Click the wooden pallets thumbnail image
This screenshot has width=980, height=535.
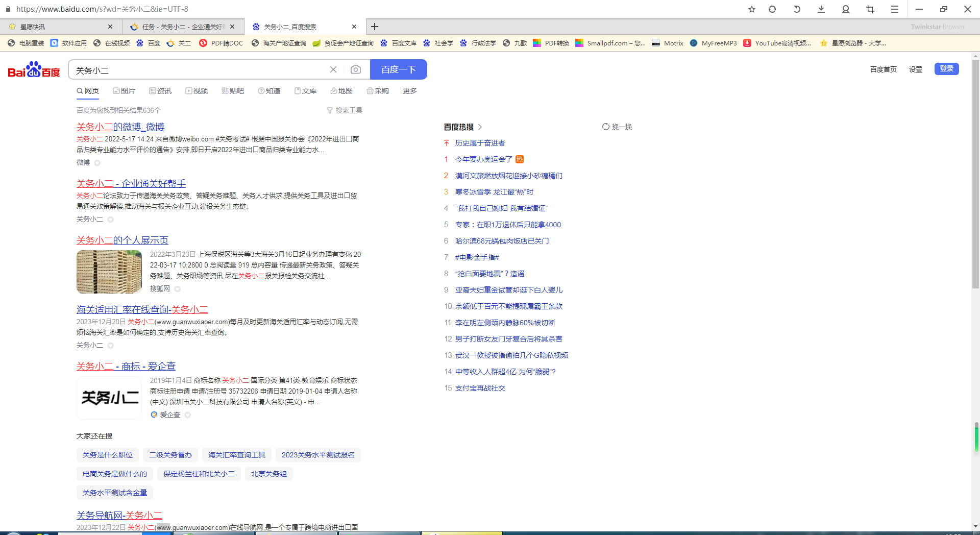(109, 272)
